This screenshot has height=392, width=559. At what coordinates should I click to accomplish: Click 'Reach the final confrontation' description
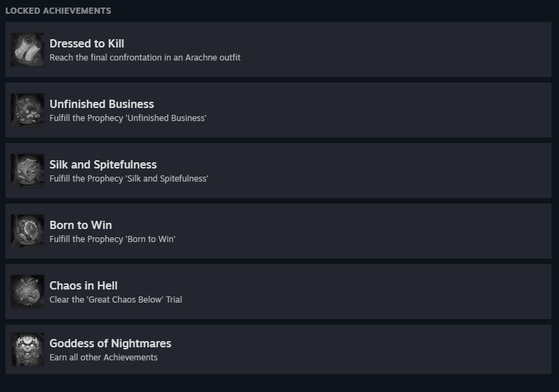[x=145, y=58]
